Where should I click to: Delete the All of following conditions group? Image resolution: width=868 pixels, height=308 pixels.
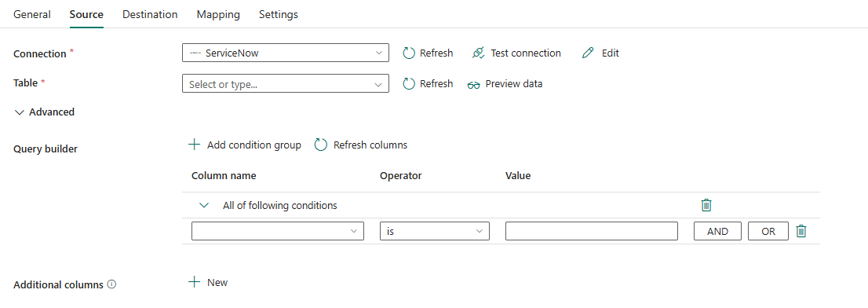coord(706,205)
